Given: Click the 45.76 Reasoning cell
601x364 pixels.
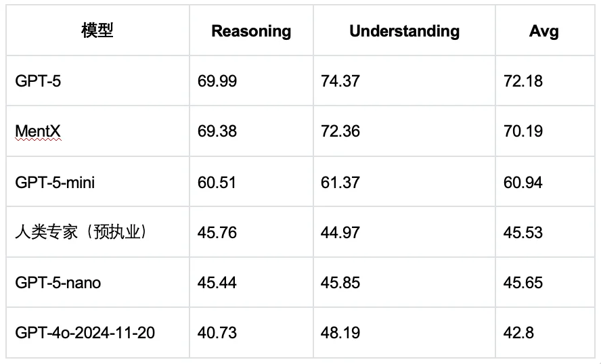Looking at the screenshot, I should tap(217, 232).
